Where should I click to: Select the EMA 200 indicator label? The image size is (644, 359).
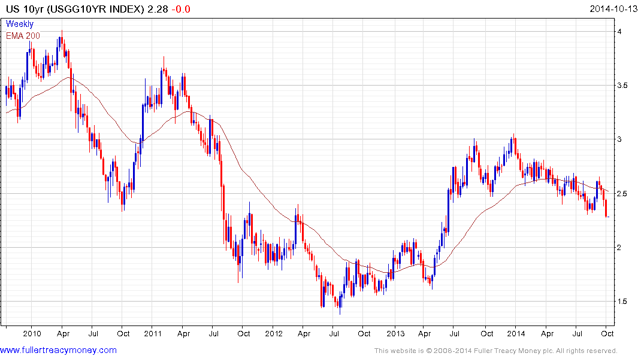[x=23, y=36]
